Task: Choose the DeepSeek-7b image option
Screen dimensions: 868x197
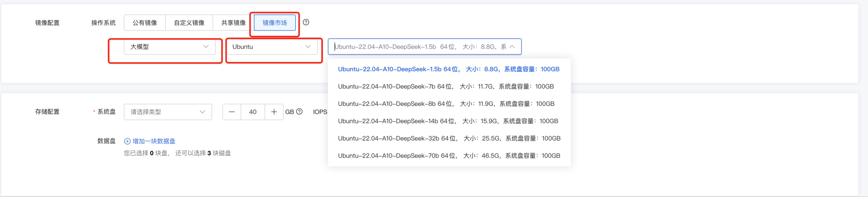Action: 449,86
